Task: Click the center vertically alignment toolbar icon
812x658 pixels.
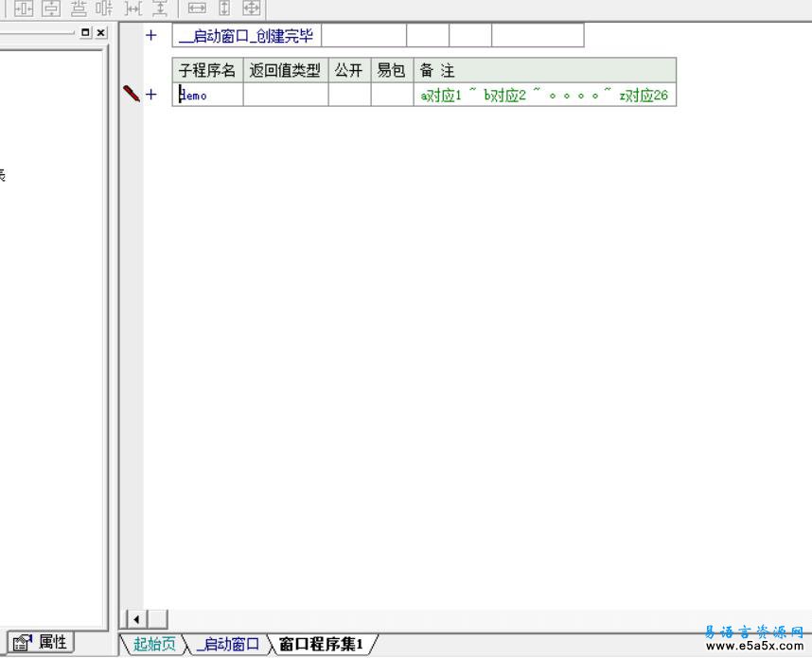Action: coord(49,9)
